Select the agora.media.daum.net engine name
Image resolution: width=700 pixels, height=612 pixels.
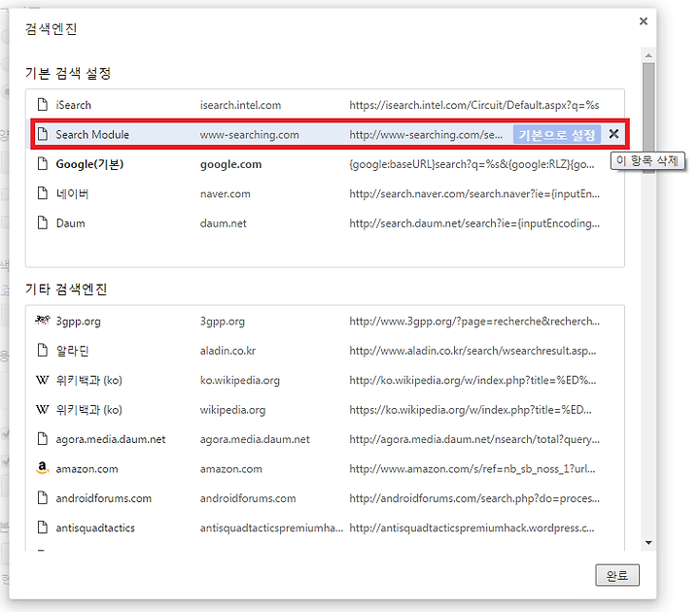tap(111, 439)
